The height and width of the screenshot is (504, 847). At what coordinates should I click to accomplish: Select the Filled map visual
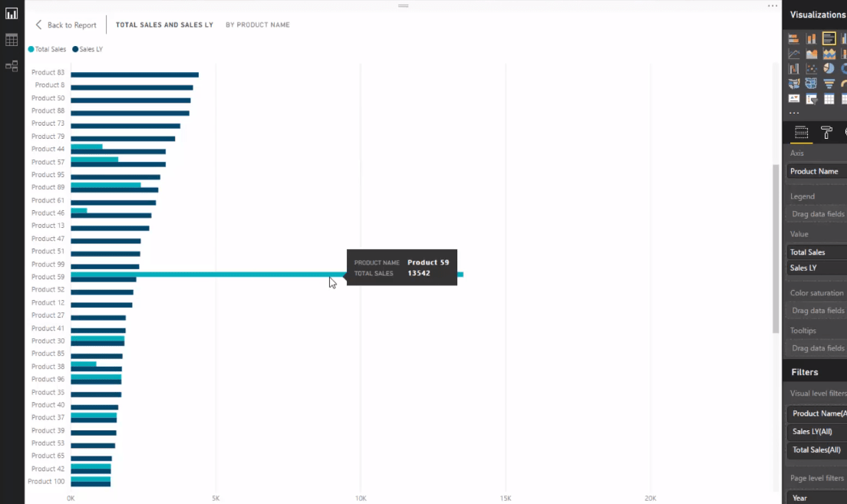click(x=812, y=84)
